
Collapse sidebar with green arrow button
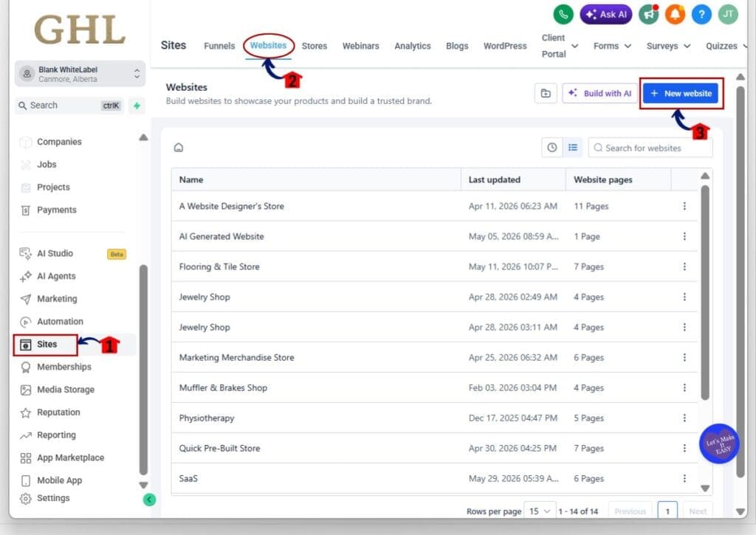pos(149,500)
